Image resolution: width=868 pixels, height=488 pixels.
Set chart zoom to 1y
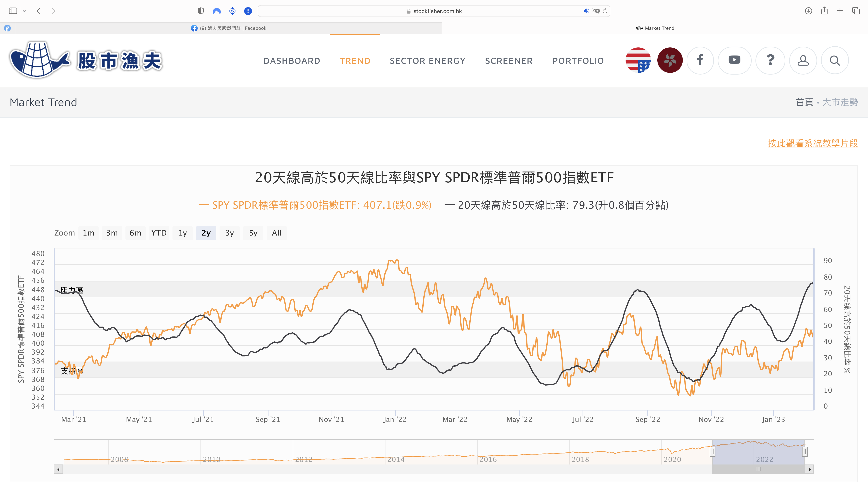click(x=183, y=233)
